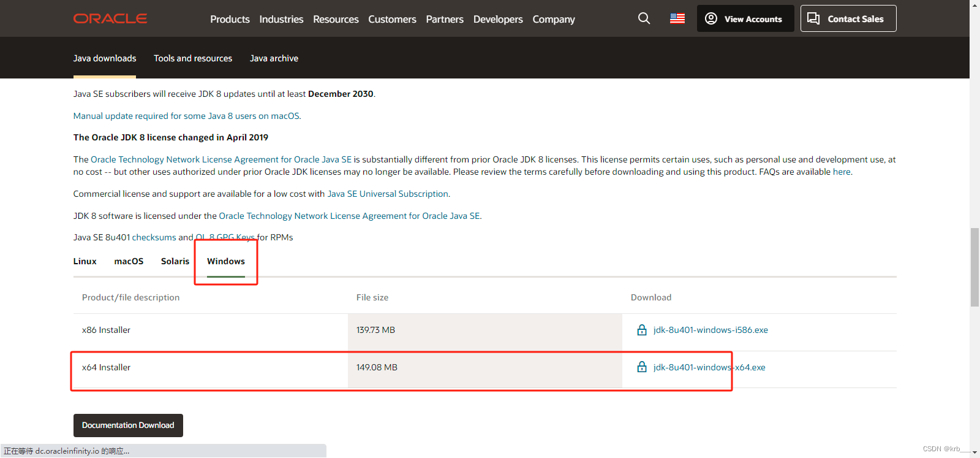
Task: Open View Accounts button
Action: point(745,18)
